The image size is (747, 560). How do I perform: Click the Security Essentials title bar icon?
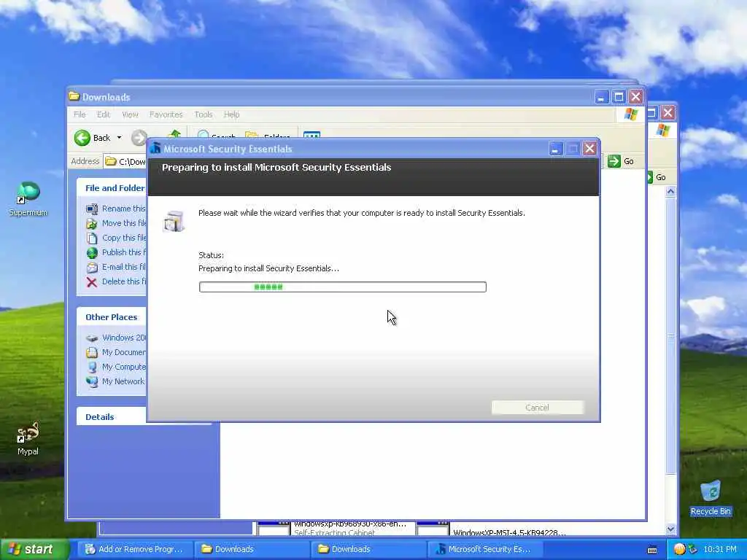[155, 149]
